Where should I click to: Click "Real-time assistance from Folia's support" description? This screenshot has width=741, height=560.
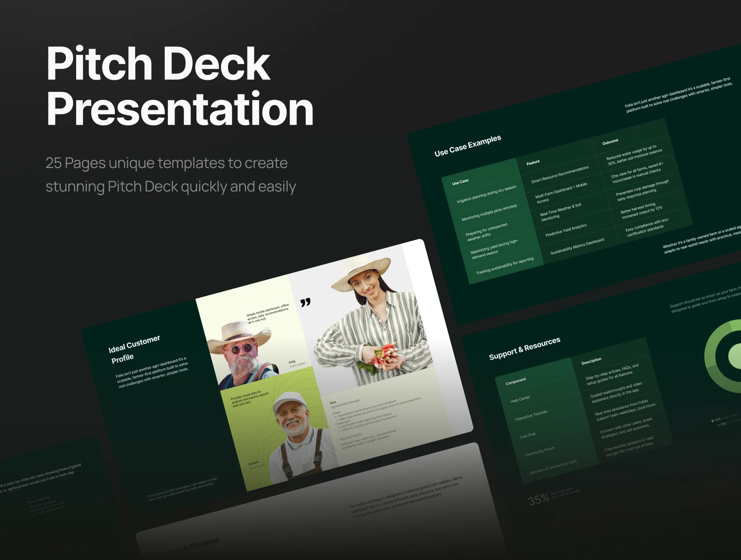point(625,410)
